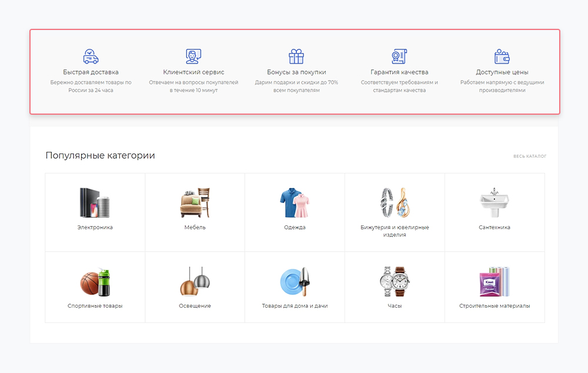Click the Популярные категории section title

click(100, 156)
